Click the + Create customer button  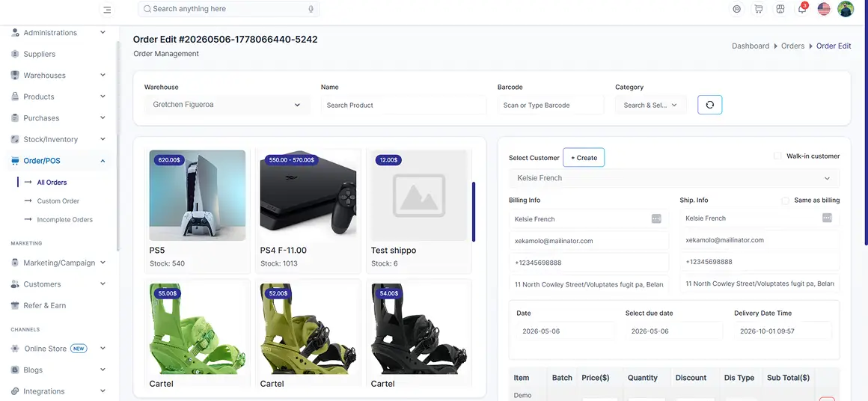(x=584, y=158)
